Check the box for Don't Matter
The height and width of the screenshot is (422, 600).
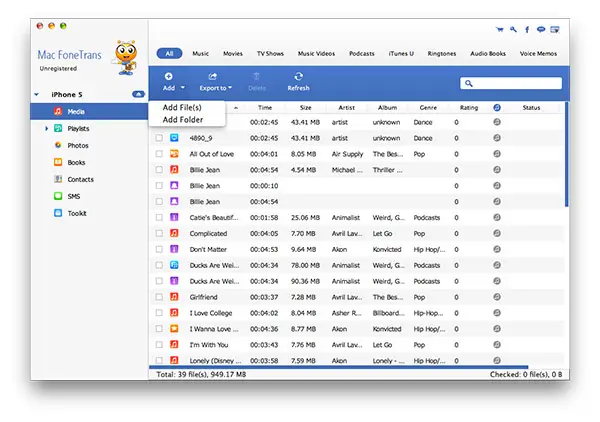pyautogui.click(x=159, y=249)
